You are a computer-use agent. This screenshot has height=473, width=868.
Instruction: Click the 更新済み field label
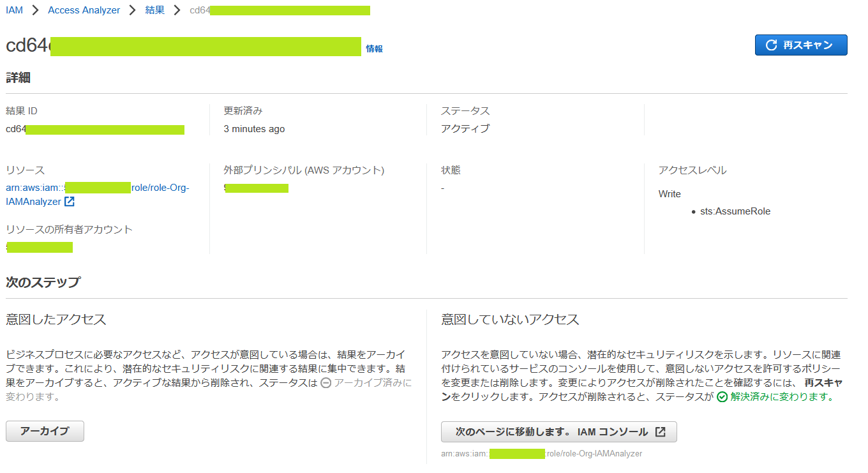pos(243,111)
